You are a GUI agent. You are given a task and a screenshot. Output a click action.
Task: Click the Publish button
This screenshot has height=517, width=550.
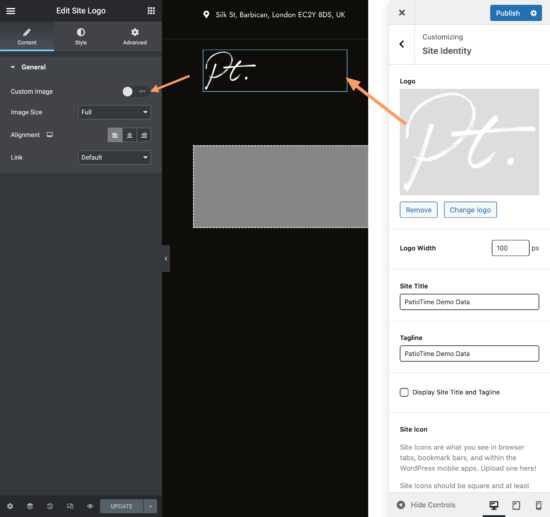[x=508, y=13]
